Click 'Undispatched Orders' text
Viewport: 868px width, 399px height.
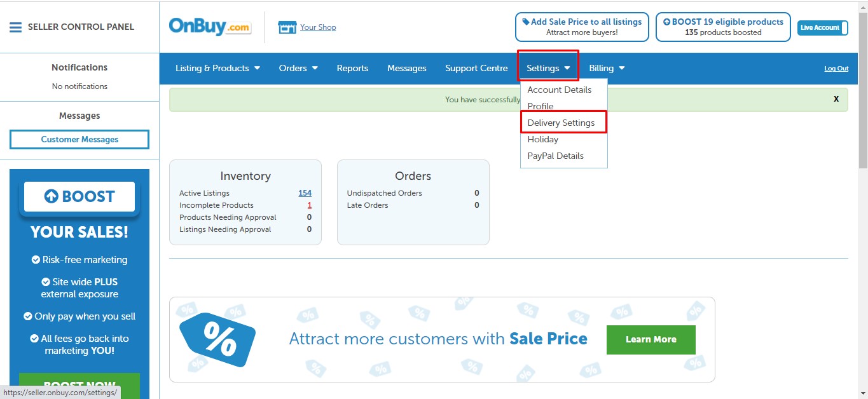[x=384, y=193]
